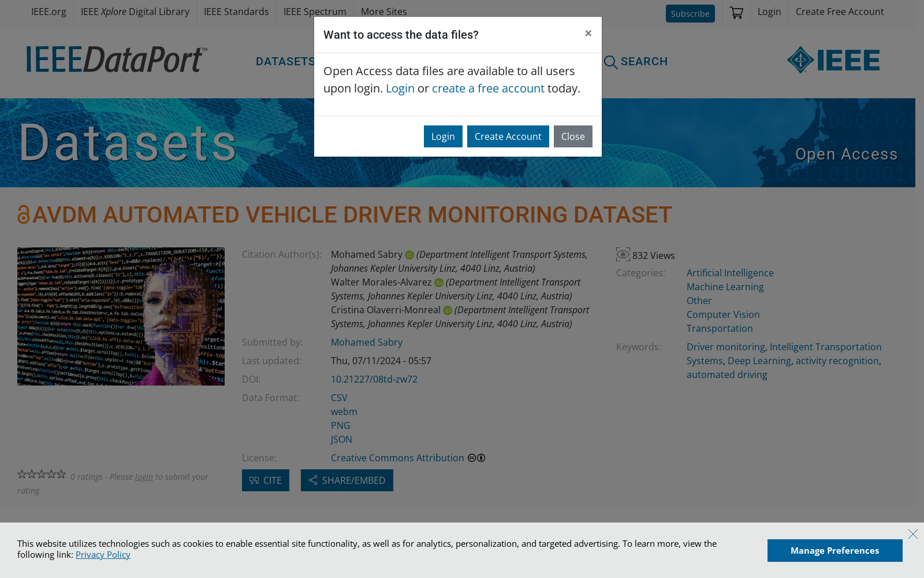This screenshot has width=924, height=578.
Task: Click Login in the popup dialog
Action: [443, 136]
